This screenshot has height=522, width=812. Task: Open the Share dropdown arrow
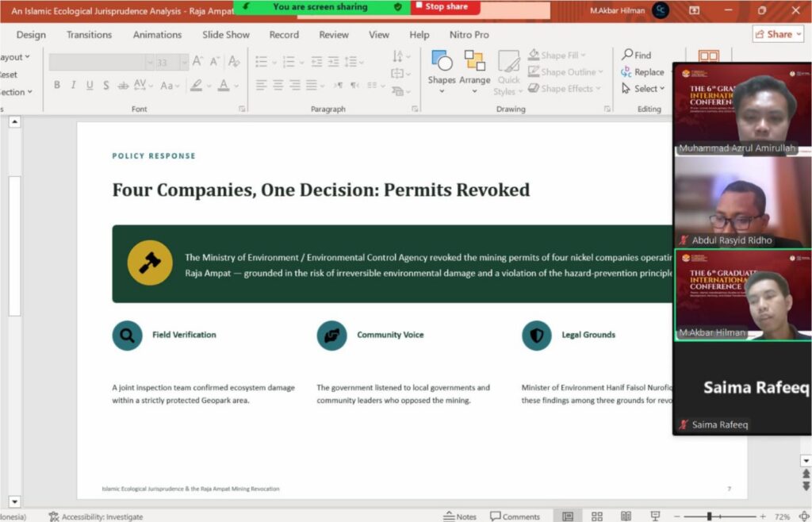coord(799,34)
